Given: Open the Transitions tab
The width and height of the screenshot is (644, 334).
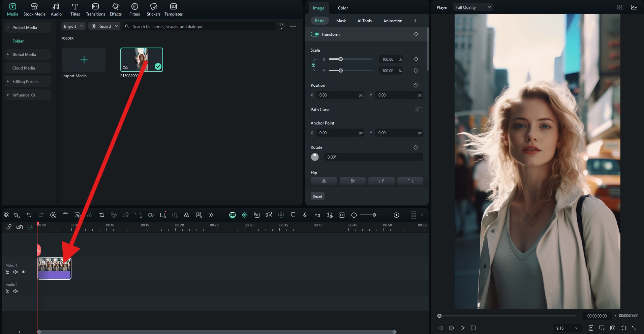Looking at the screenshot, I should 95,9.
